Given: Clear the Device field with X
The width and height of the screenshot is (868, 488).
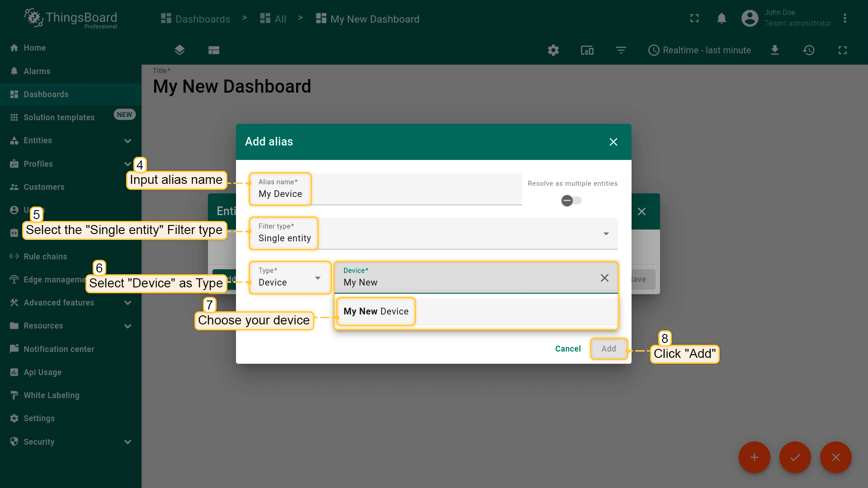Looking at the screenshot, I should 604,278.
